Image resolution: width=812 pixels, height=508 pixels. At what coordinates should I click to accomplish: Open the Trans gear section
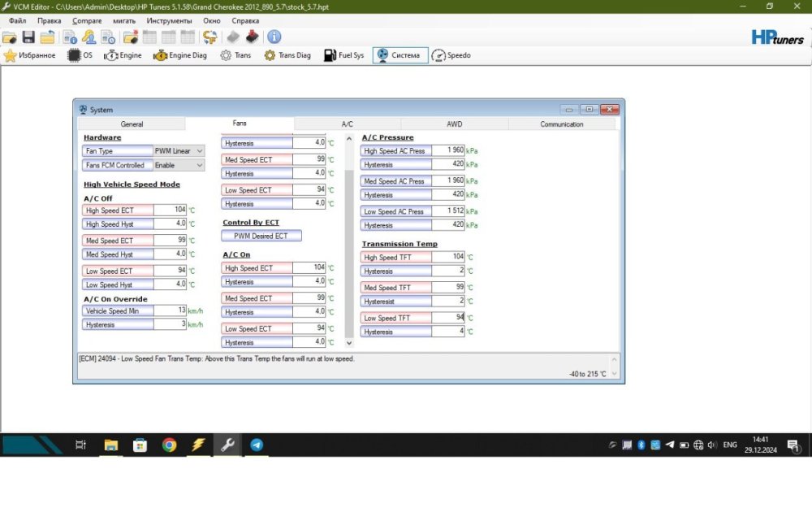(235, 55)
